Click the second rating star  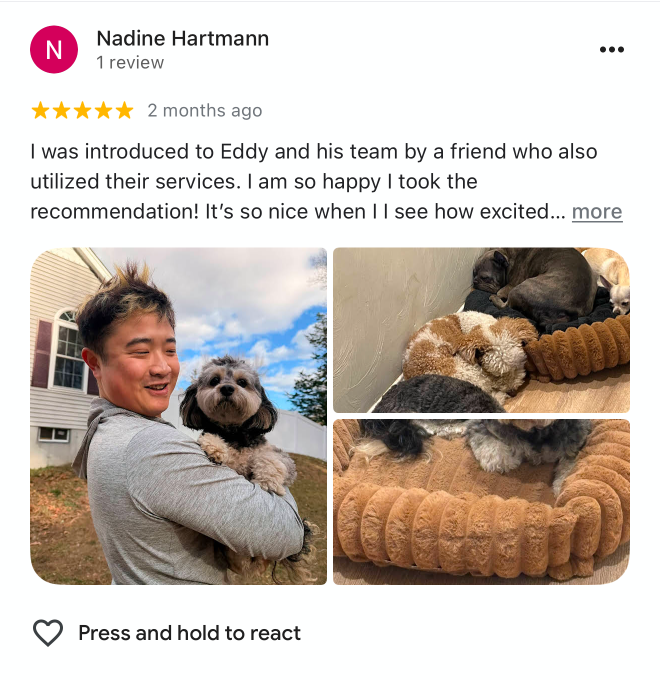pos(61,110)
